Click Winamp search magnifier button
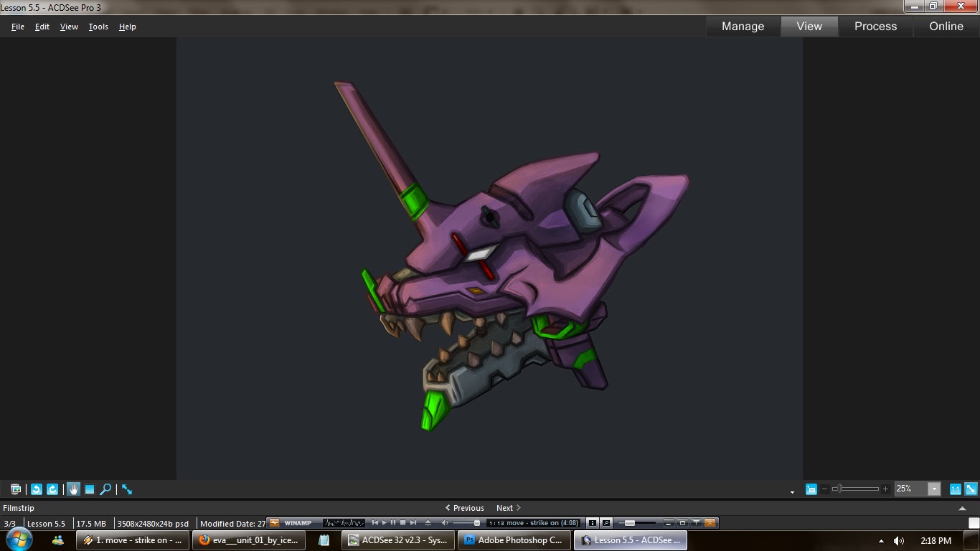980x551 pixels. (x=606, y=523)
